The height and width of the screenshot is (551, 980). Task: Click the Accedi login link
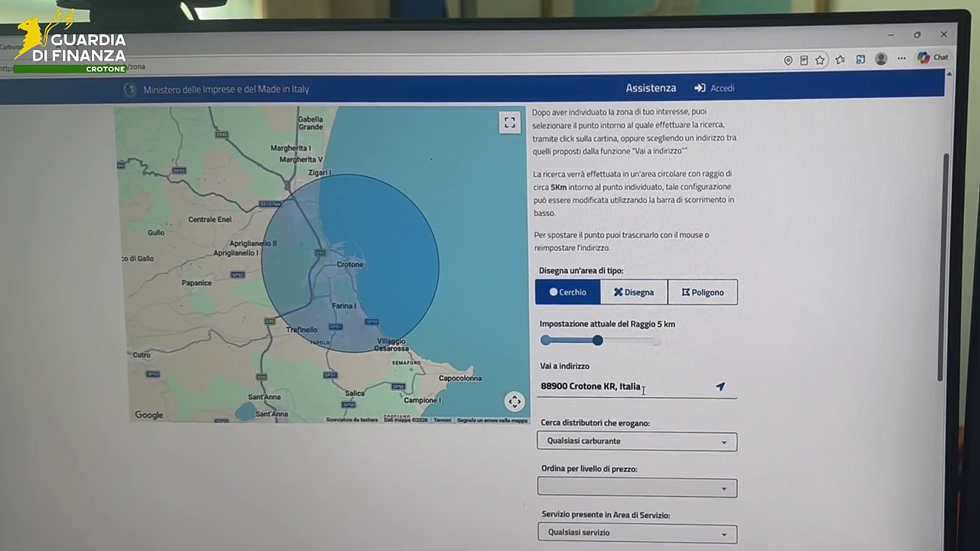point(714,88)
